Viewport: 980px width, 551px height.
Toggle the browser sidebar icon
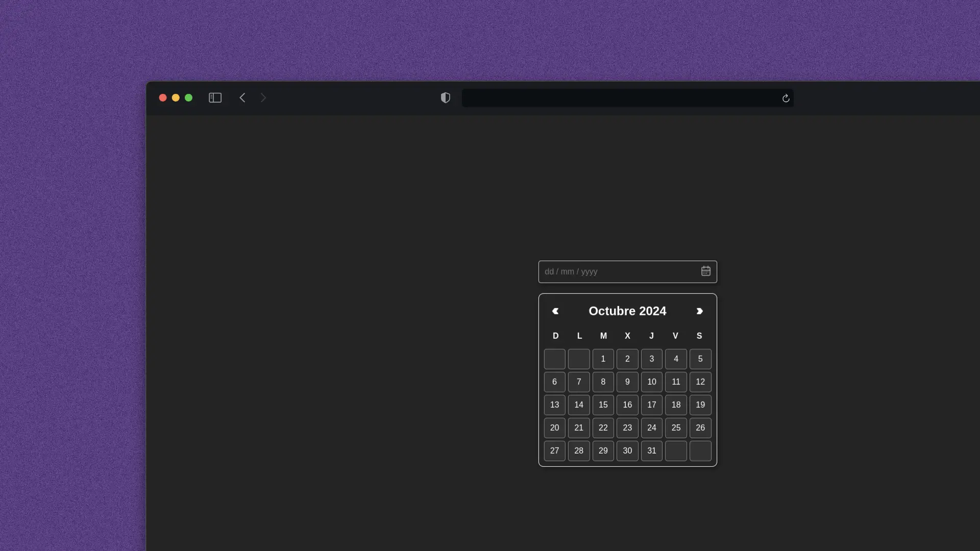tap(215, 97)
